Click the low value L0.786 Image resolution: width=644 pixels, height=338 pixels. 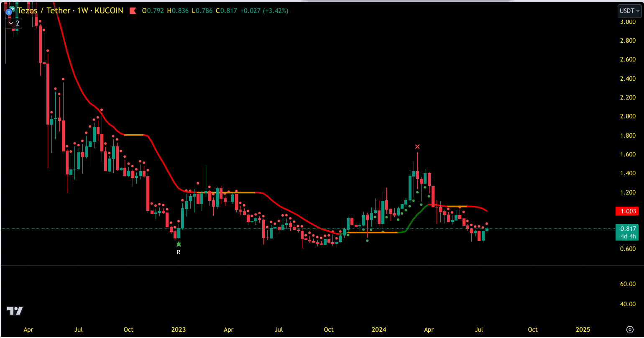point(202,11)
